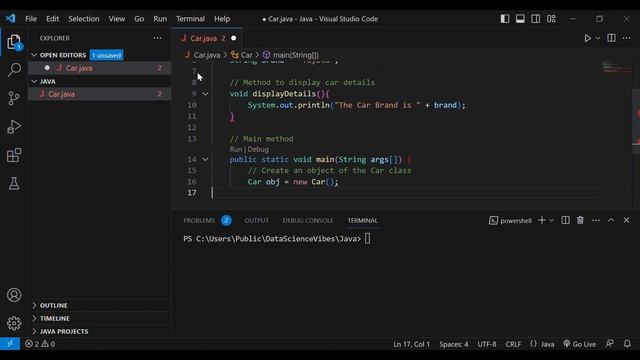Click Ln 17, Col 1 status entry
Image resolution: width=640 pixels, height=360 pixels.
click(411, 344)
